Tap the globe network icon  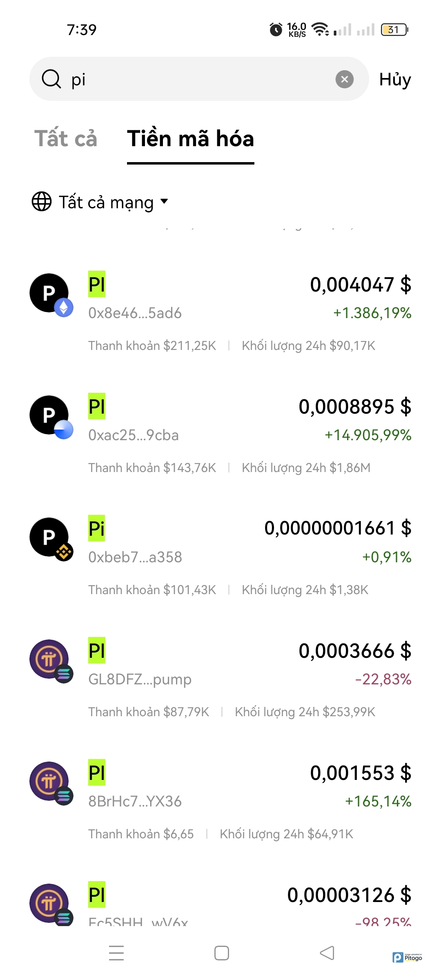coord(42,201)
